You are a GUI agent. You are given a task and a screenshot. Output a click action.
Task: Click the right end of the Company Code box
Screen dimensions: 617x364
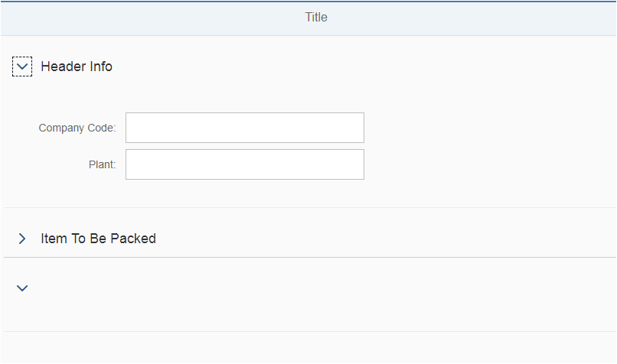point(354,128)
